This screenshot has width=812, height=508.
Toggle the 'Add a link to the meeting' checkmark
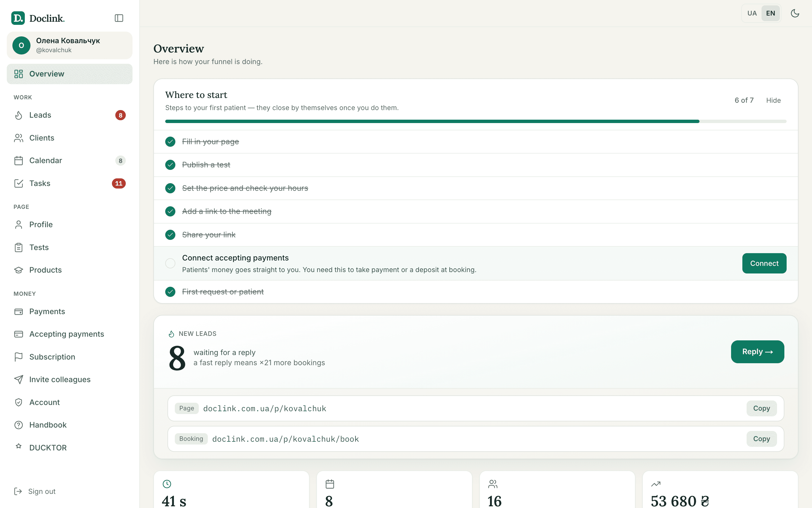click(x=170, y=211)
